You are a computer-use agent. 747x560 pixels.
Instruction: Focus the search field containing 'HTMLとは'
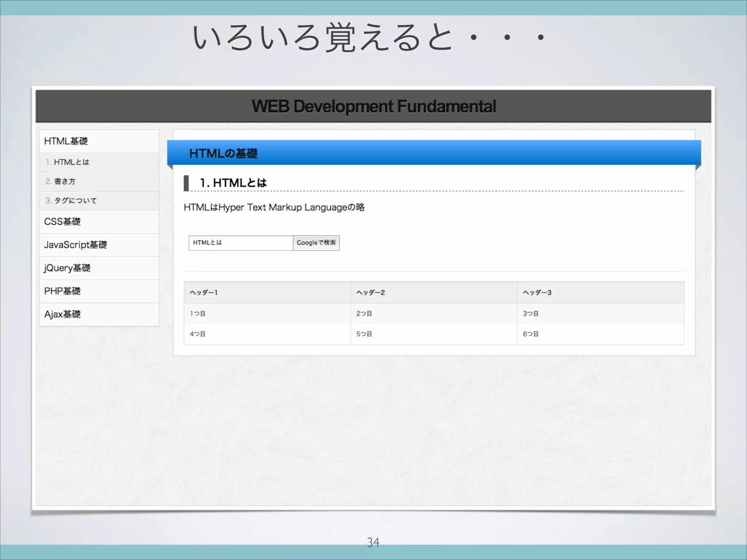241,243
